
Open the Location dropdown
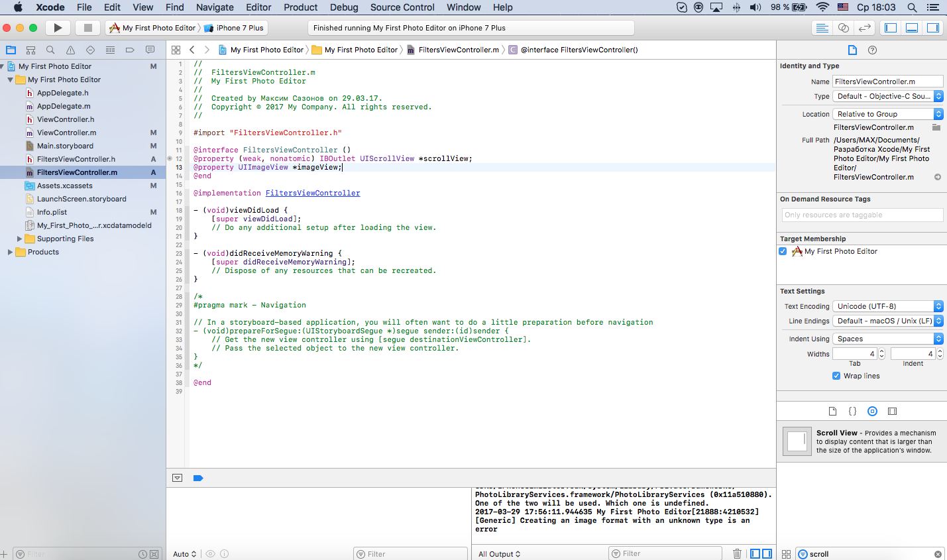(x=888, y=114)
